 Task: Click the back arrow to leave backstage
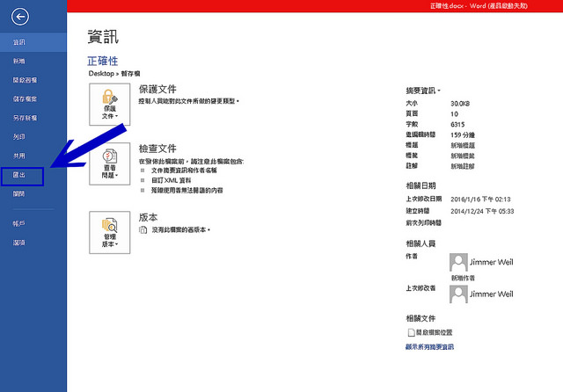pos(21,16)
